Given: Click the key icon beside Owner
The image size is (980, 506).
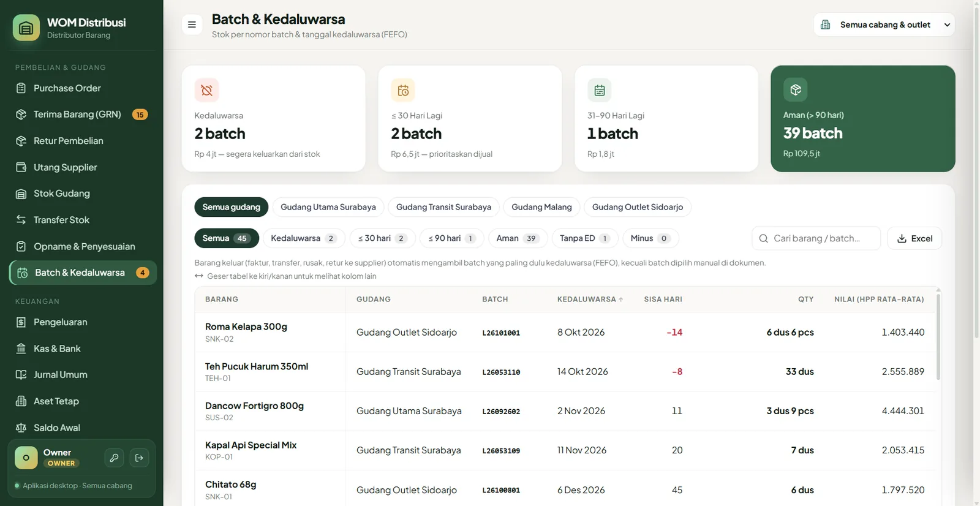Looking at the screenshot, I should 115,458.
